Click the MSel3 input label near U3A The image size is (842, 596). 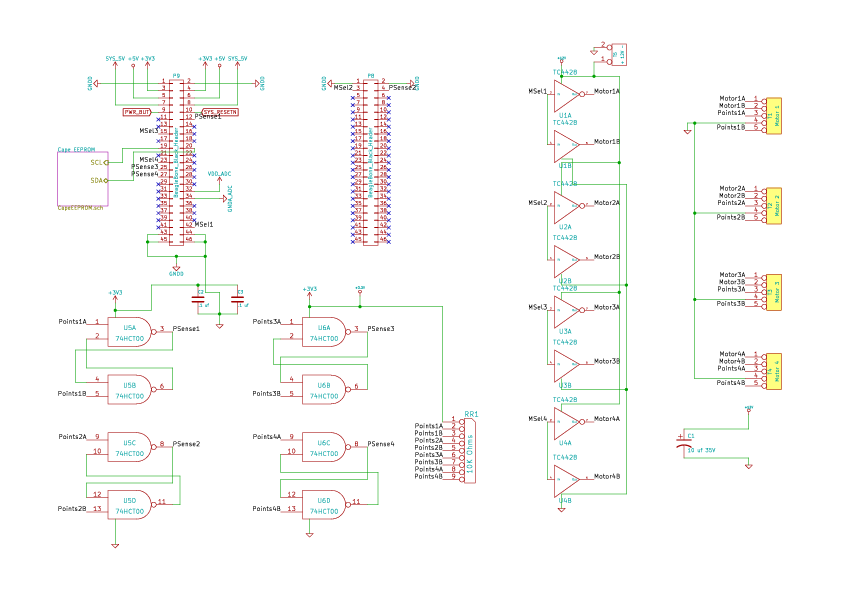point(538,308)
